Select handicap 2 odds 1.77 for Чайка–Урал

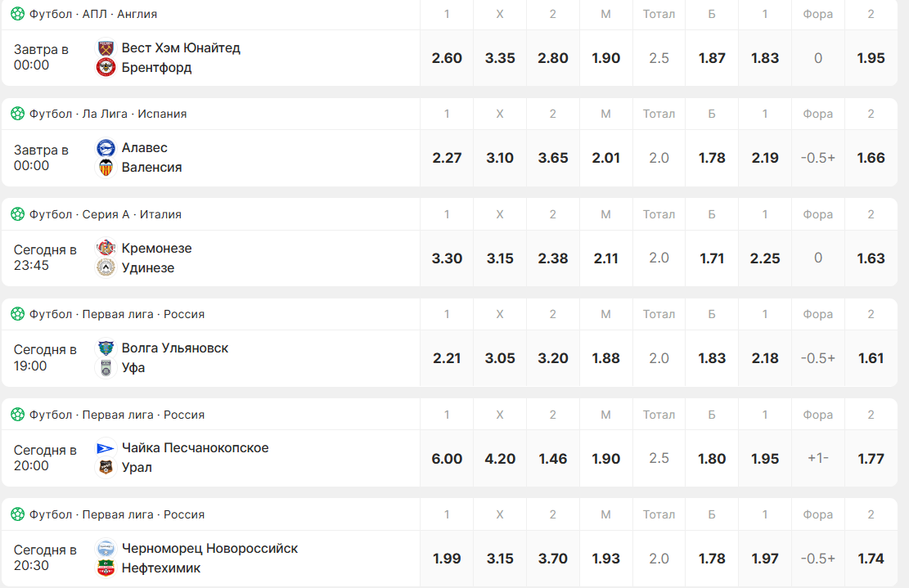[871, 459]
